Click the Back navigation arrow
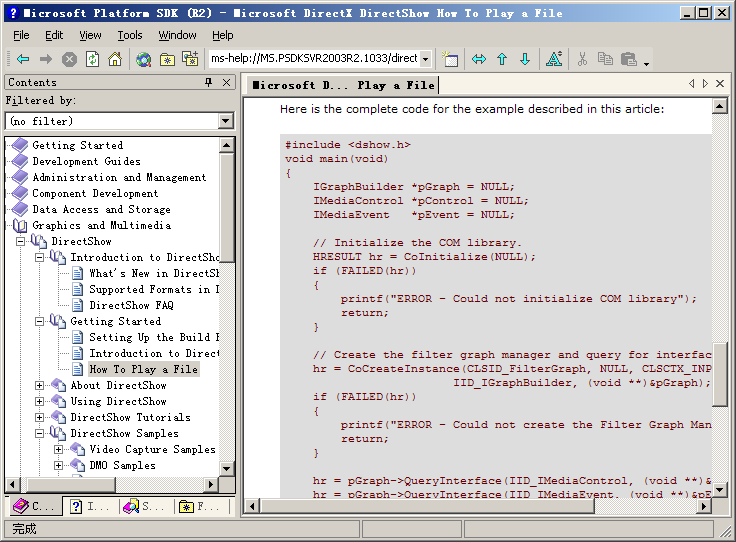 pyautogui.click(x=23, y=59)
